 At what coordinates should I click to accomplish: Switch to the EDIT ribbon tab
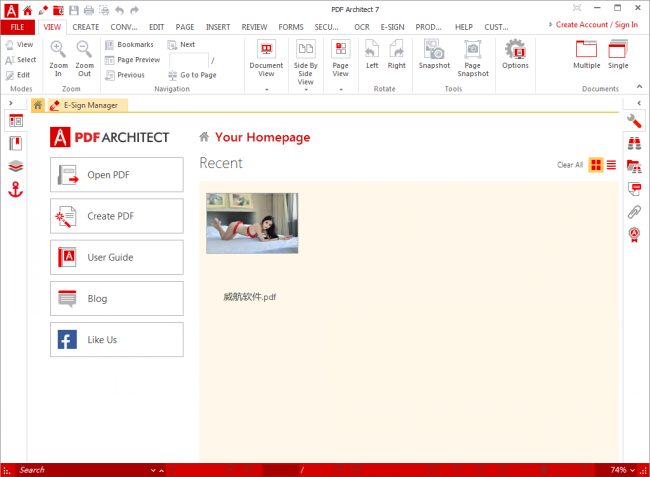coord(156,27)
